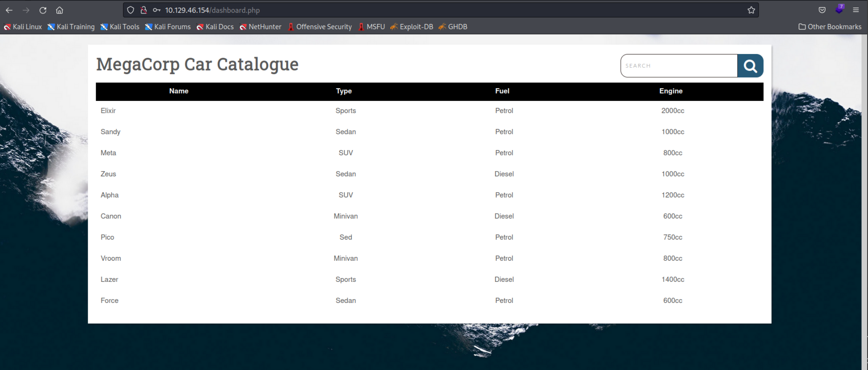Click the Sed type in Pico row

coord(346,237)
